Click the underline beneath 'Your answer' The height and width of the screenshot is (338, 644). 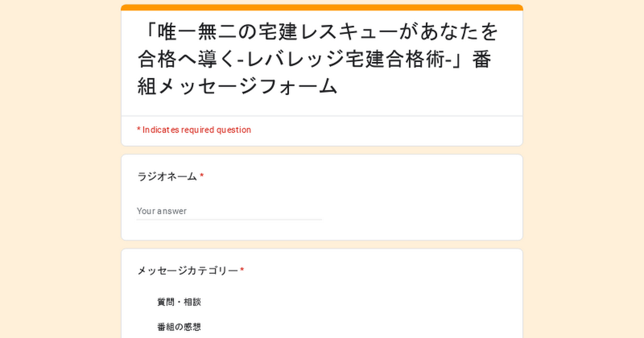(x=229, y=219)
